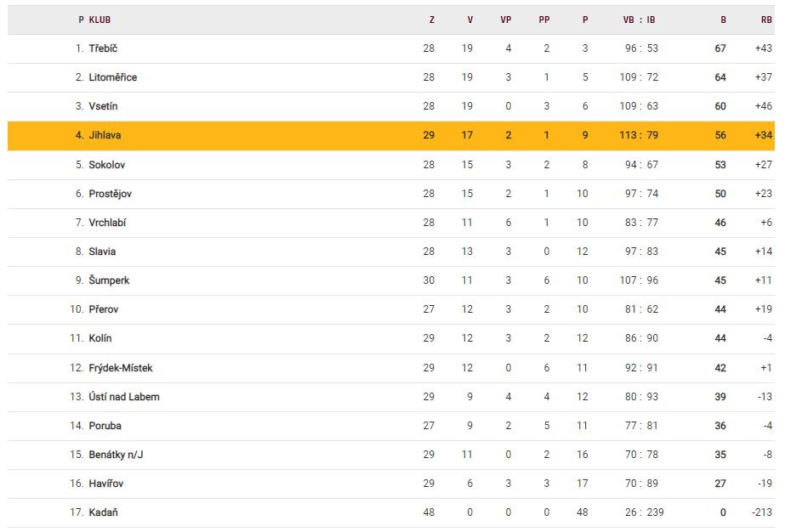Open the Vrchlabí team link

coord(107,223)
